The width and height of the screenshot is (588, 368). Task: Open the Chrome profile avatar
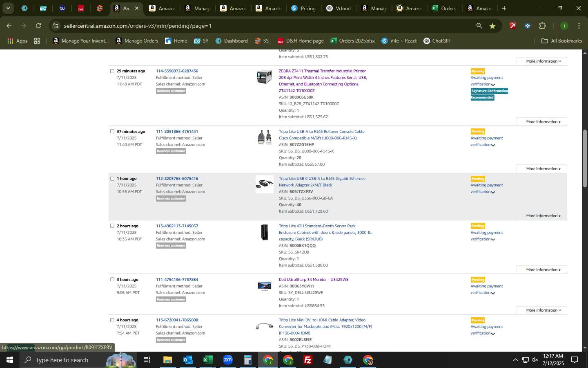[x=564, y=26]
